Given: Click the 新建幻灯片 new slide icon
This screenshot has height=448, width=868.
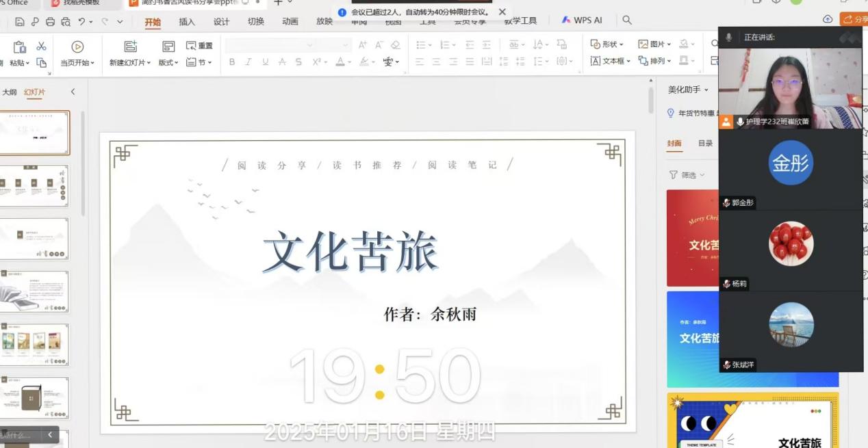Looking at the screenshot, I should (130, 47).
